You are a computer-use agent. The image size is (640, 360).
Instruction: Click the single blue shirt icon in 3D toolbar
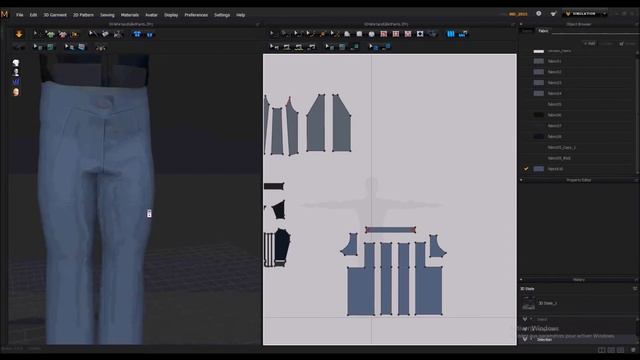(x=150, y=35)
